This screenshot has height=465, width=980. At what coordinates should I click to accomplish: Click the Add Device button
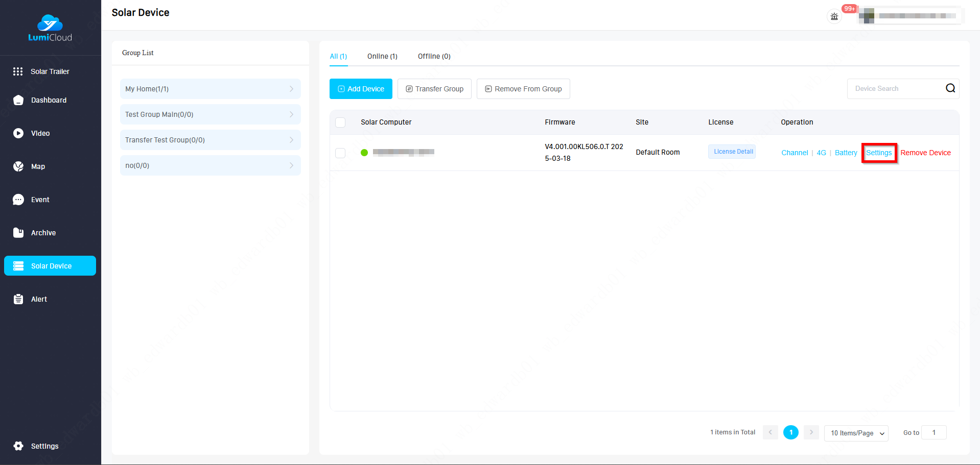361,89
